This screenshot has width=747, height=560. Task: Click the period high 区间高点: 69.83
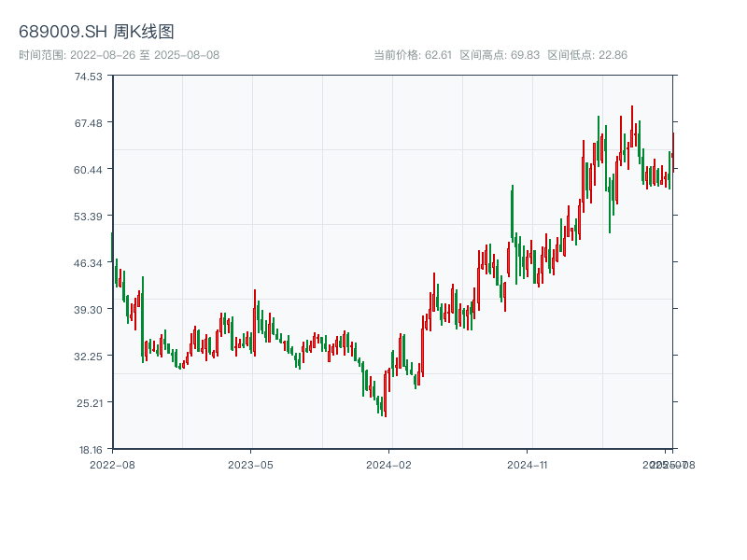click(500, 55)
